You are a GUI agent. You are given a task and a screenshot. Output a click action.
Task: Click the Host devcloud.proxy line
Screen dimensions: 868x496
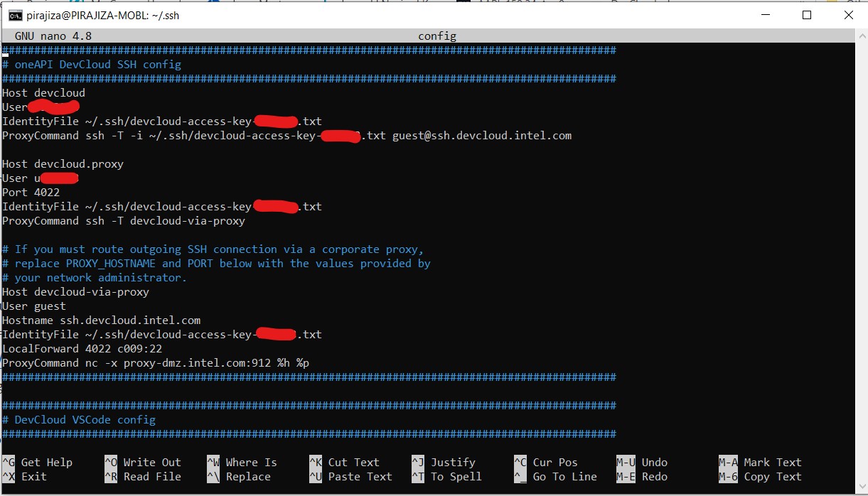[63, 164]
